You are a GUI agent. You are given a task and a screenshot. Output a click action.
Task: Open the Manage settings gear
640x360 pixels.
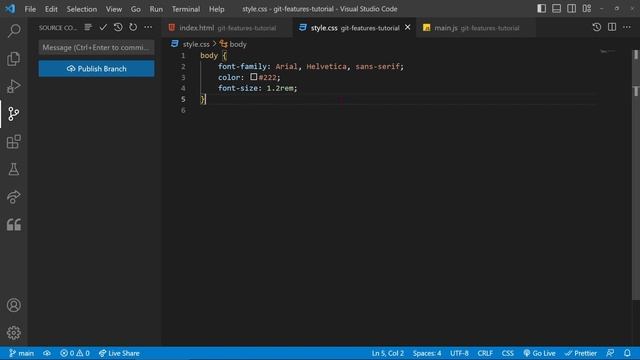(x=14, y=333)
